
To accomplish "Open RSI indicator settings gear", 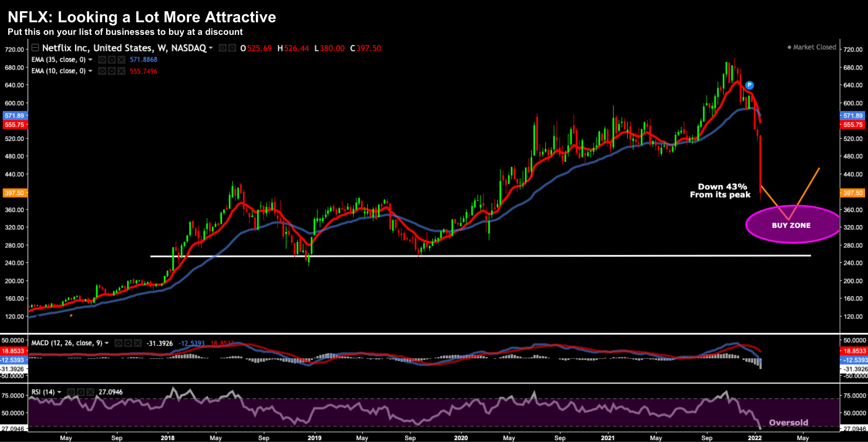I will pos(80,392).
